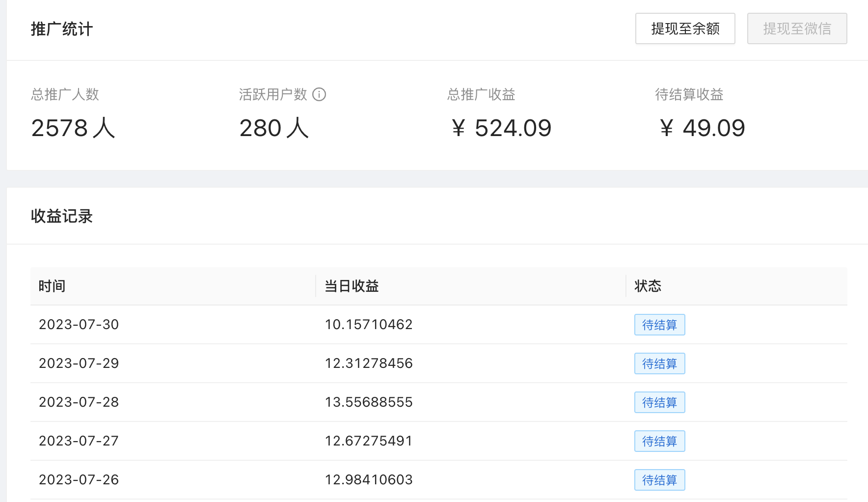The height and width of the screenshot is (502, 868).
Task: Click the 待结算 tag for 2023-07-28
Action: (659, 402)
